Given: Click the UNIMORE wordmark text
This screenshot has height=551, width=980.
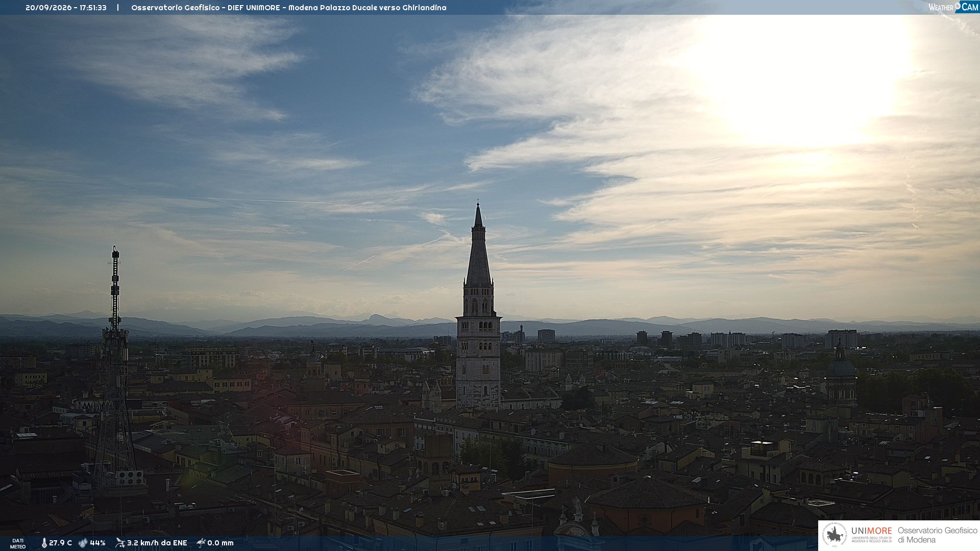Looking at the screenshot, I should (871, 531).
